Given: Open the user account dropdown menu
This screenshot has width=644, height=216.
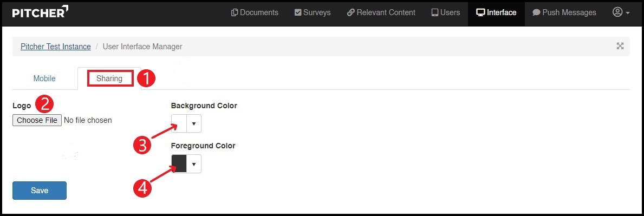Looking at the screenshot, I should click(621, 12).
